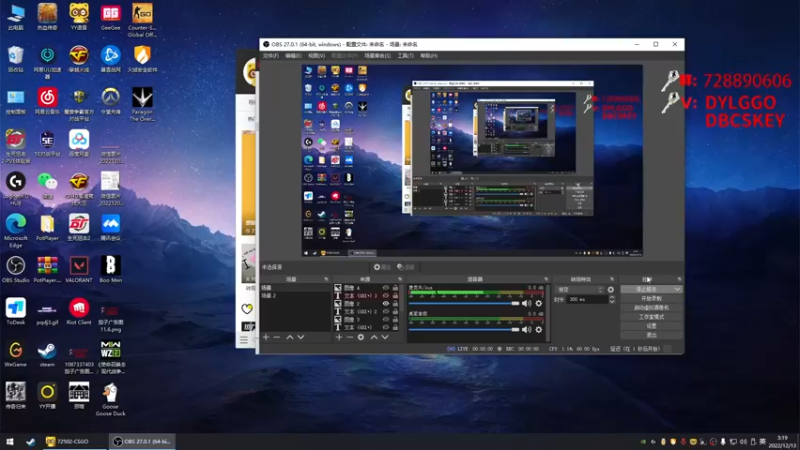The width and height of the screenshot is (800, 450).
Task: Open the 工具(T) menu
Action: pos(406,56)
